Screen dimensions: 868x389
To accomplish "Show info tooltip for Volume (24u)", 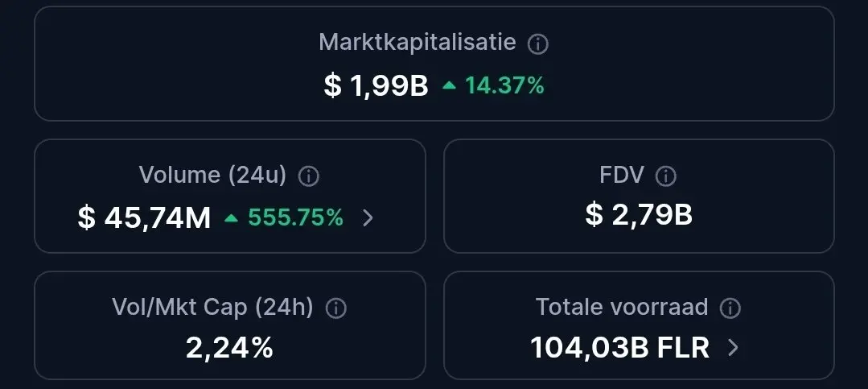I will pos(309,176).
